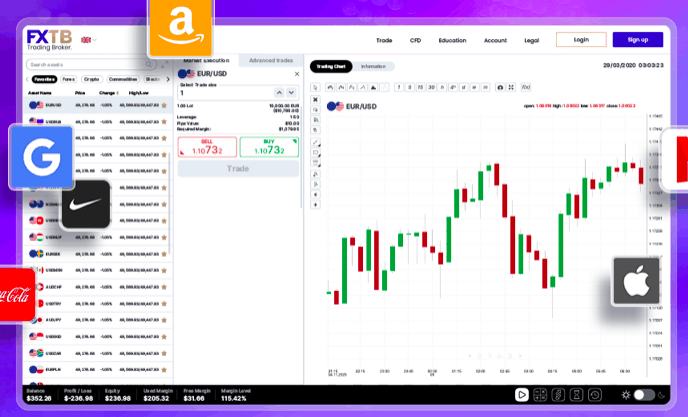Image resolution: width=688 pixels, height=417 pixels.
Task: Open the chart in fullscreen
Action: click(511, 87)
